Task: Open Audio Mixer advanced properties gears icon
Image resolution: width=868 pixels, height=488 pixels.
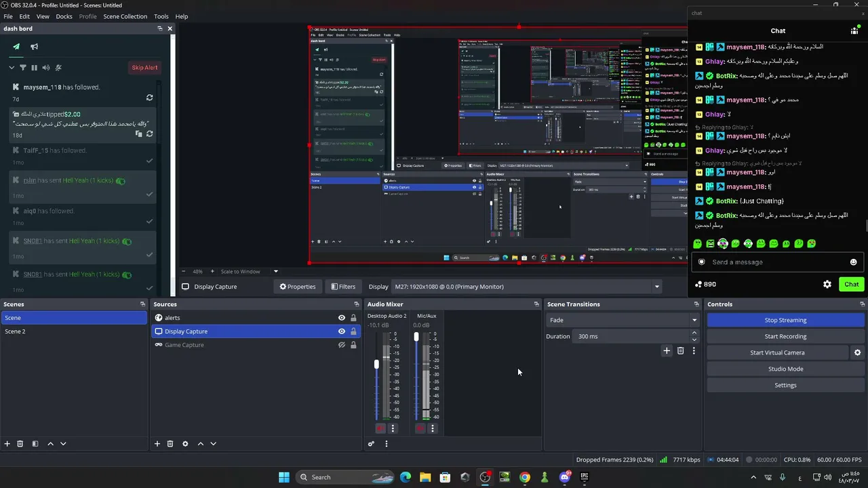Action: [x=371, y=444]
